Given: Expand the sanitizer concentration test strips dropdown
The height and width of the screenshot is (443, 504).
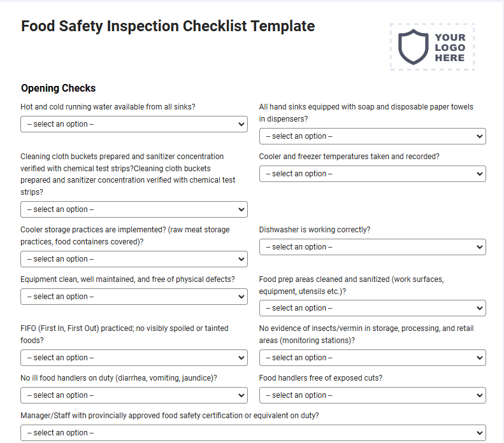Looking at the screenshot, I should coord(134,209).
